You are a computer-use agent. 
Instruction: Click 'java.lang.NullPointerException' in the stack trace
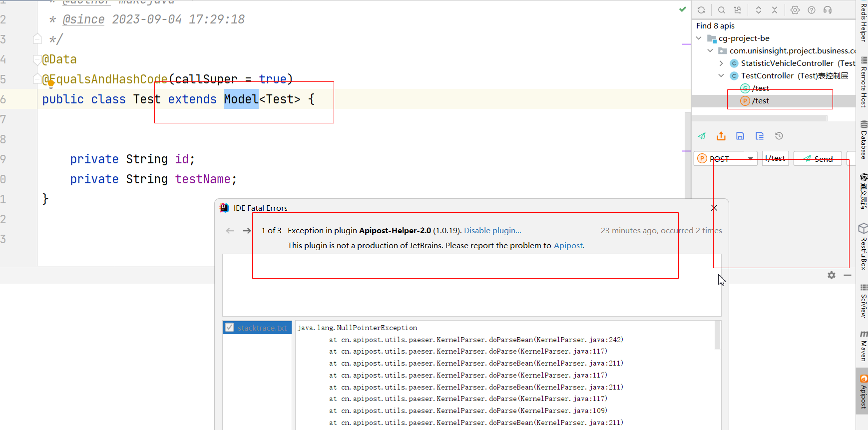point(357,328)
